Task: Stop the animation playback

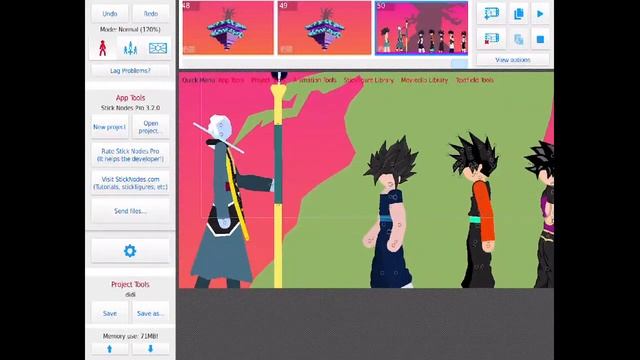Action: 540,39
